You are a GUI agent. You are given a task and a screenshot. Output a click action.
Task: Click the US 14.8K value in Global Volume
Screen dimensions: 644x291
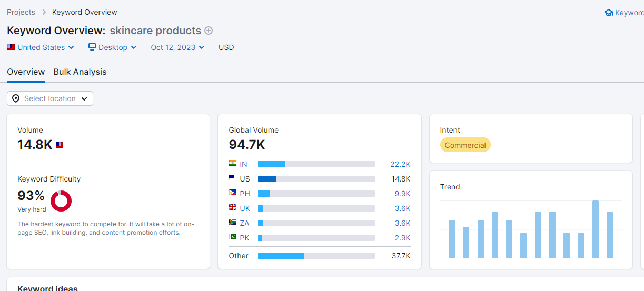click(x=401, y=179)
